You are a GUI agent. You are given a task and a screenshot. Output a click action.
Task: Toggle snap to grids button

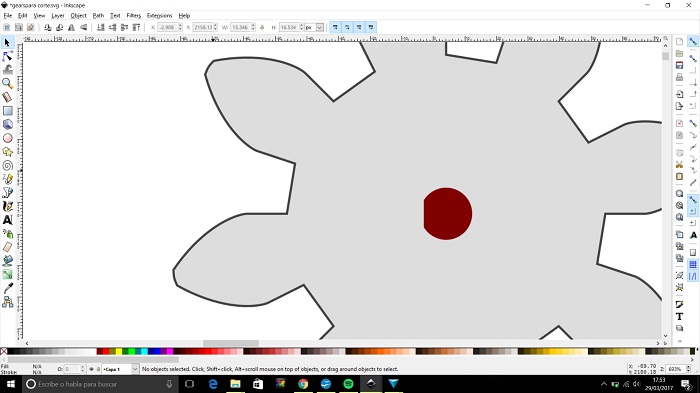693,264
